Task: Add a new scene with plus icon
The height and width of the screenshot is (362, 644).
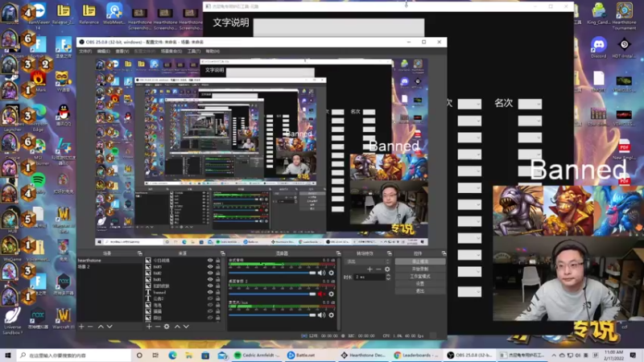Action: pyautogui.click(x=81, y=327)
